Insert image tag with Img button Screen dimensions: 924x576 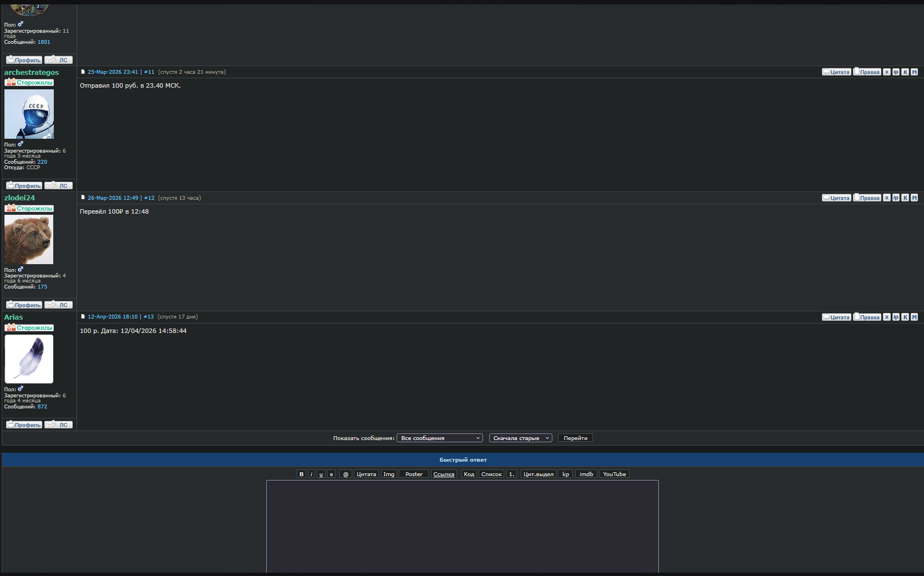point(389,474)
